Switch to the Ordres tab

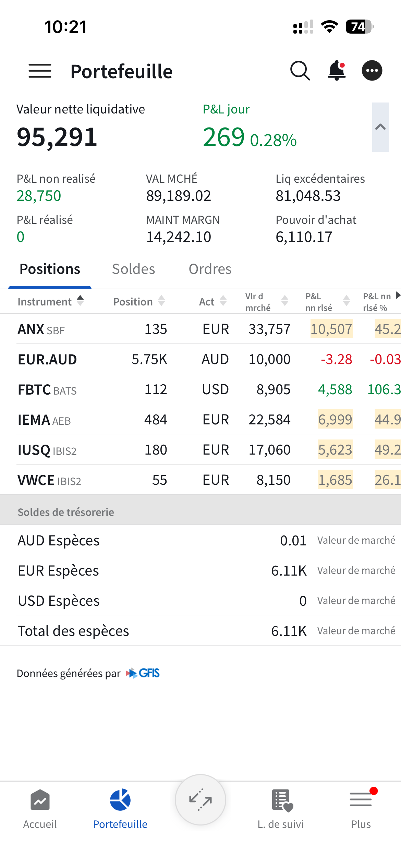pyautogui.click(x=210, y=269)
